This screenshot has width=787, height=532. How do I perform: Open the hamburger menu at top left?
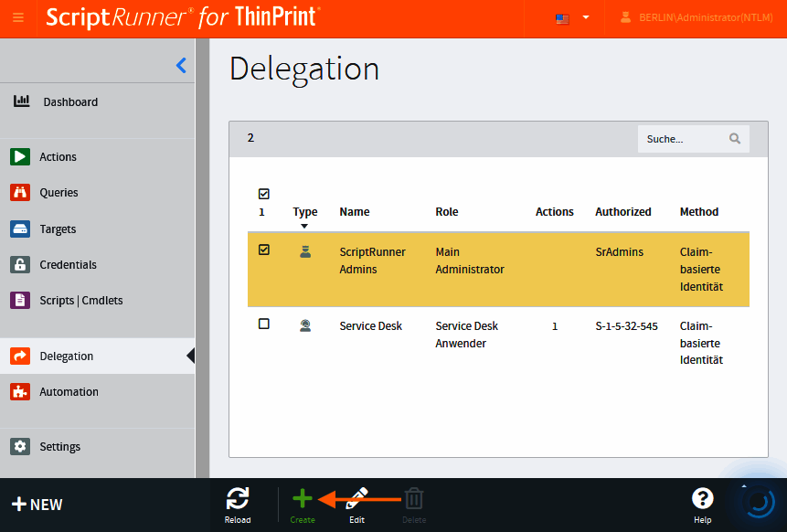pyautogui.click(x=18, y=18)
